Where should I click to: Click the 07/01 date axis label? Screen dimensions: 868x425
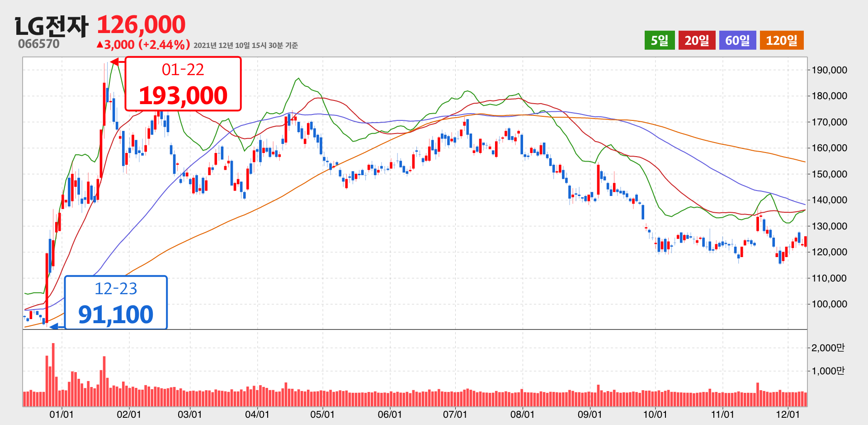click(x=455, y=415)
